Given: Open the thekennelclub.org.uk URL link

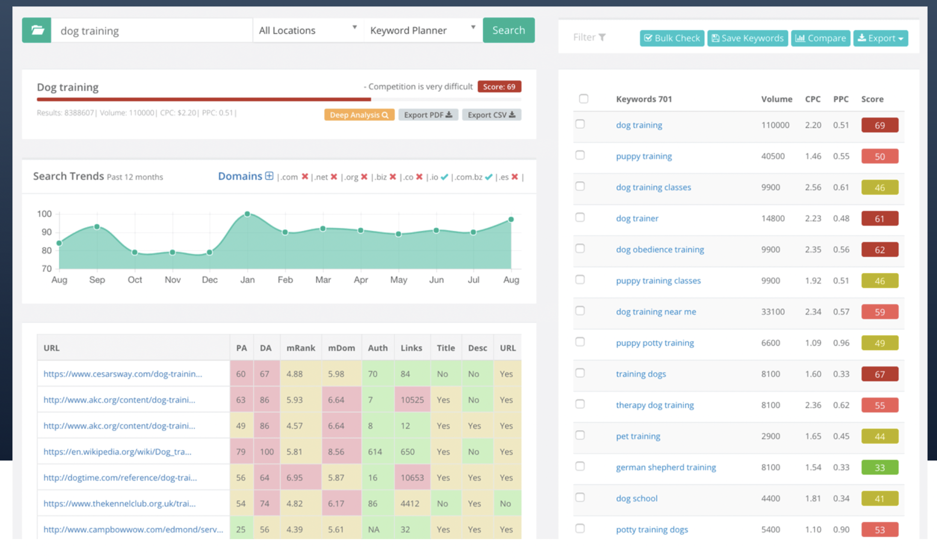Looking at the screenshot, I should (x=119, y=503).
